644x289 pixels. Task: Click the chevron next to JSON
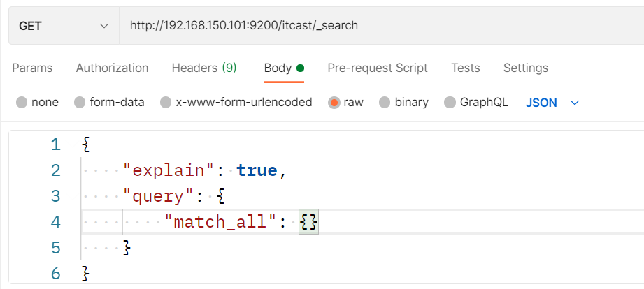point(575,103)
